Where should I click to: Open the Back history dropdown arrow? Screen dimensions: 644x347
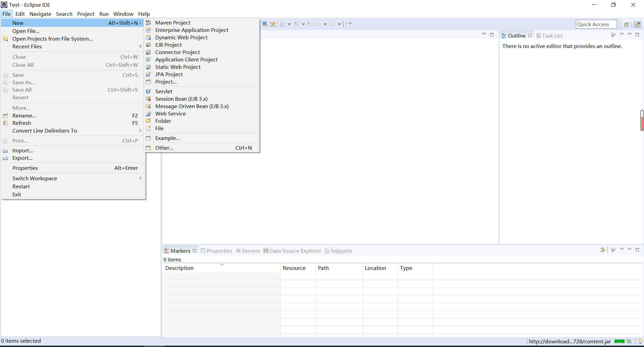(325, 24)
